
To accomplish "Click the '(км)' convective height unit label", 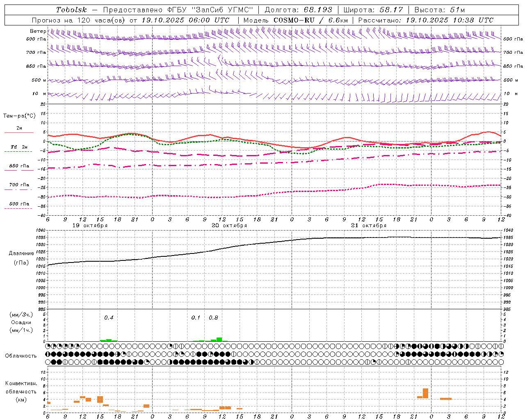I will click(x=21, y=399).
